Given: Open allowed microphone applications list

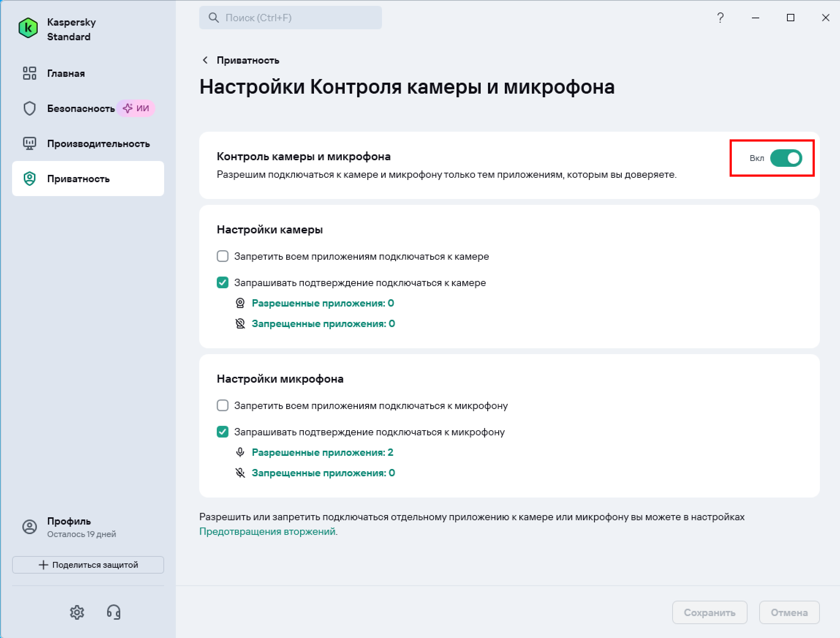Looking at the screenshot, I should point(322,453).
